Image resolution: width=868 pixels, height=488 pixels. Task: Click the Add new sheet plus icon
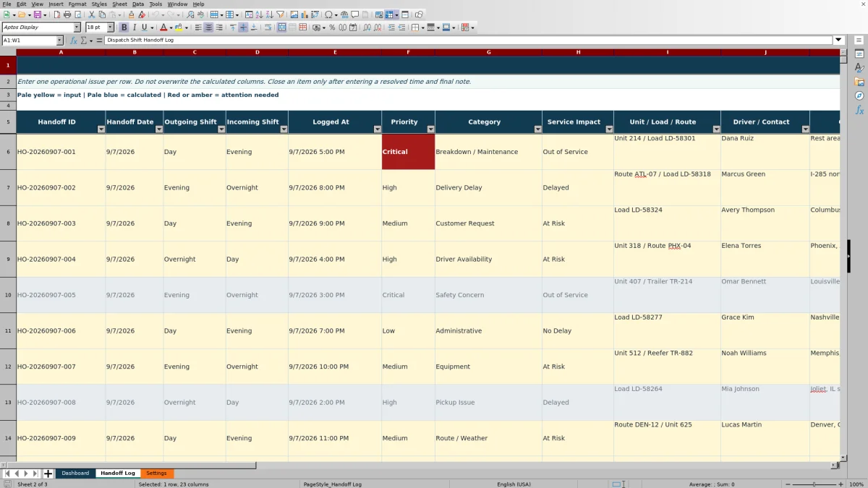48,474
